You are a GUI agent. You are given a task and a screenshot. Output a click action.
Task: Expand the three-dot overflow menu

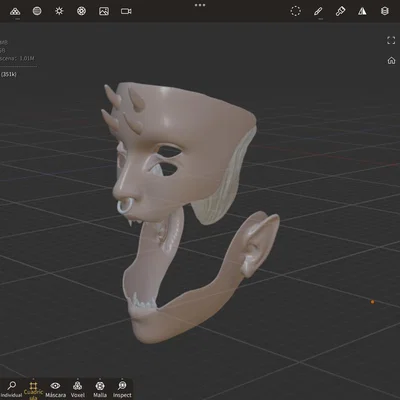(x=200, y=5)
